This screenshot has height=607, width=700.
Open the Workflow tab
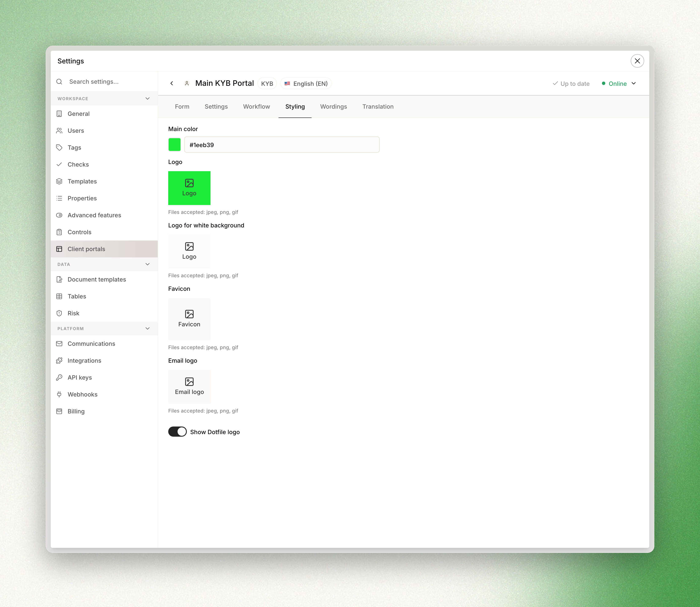click(x=256, y=107)
